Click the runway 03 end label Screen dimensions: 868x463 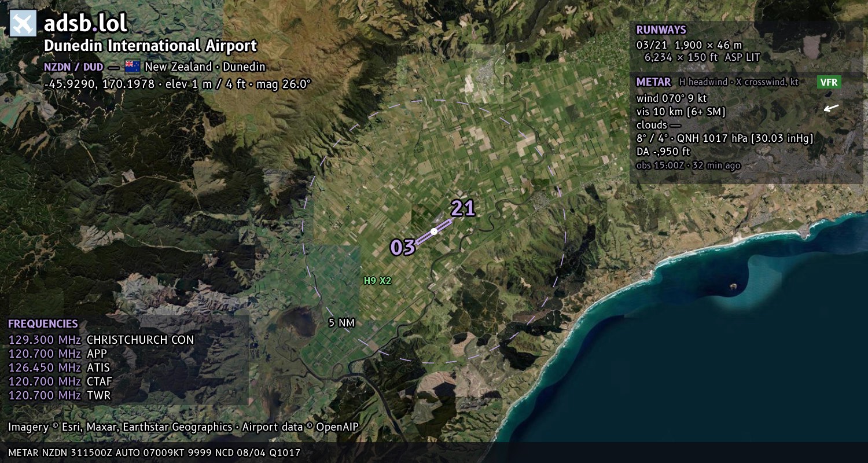point(403,247)
